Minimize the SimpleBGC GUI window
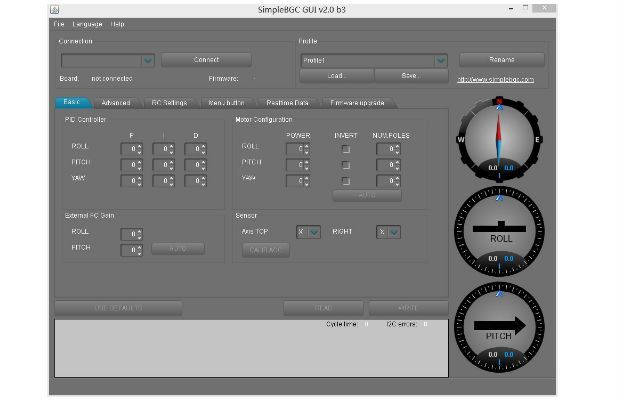620x400 pixels. (x=511, y=9)
